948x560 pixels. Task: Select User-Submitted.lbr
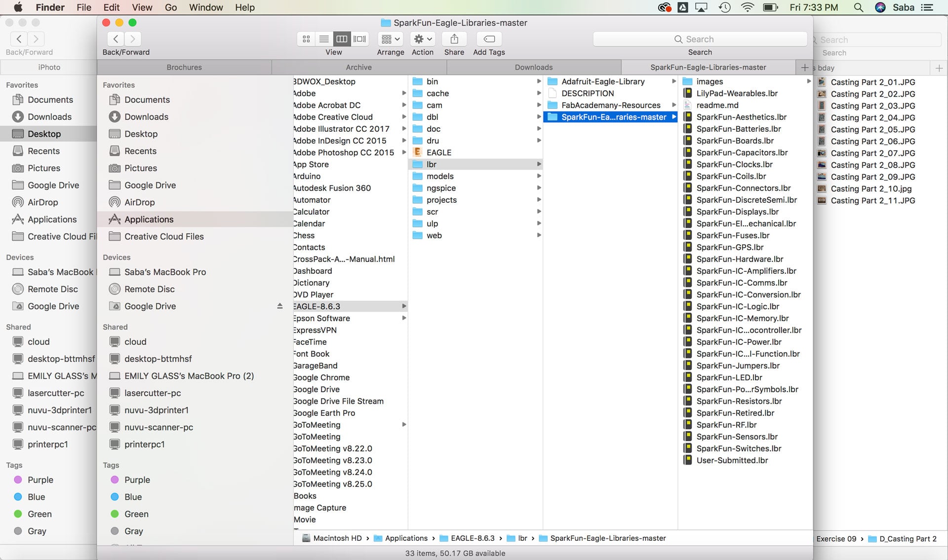732,460
